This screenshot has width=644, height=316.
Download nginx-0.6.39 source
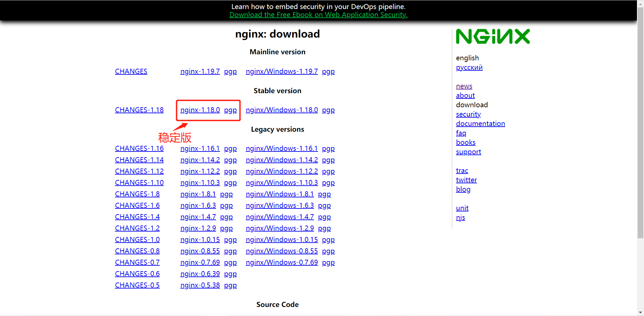(200, 274)
